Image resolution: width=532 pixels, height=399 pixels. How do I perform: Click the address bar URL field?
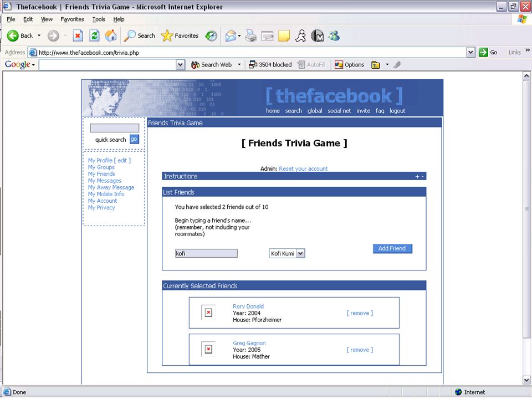(x=247, y=52)
